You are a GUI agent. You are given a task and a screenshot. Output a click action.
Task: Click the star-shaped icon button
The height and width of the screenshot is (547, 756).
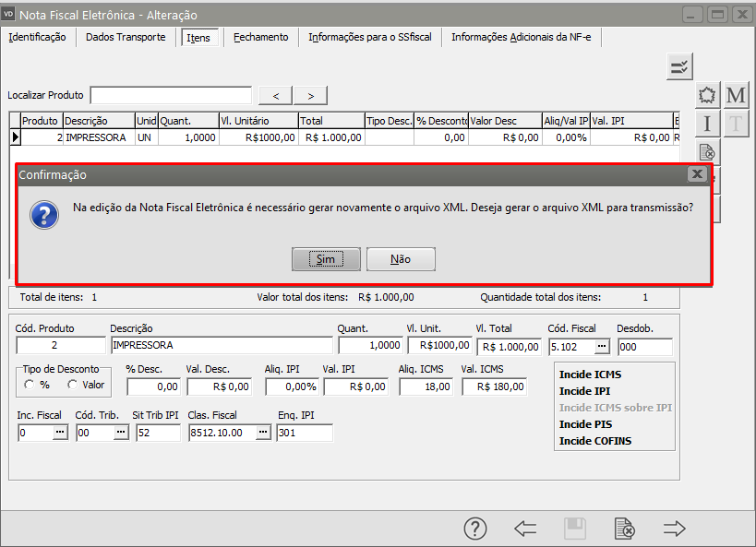tap(708, 95)
